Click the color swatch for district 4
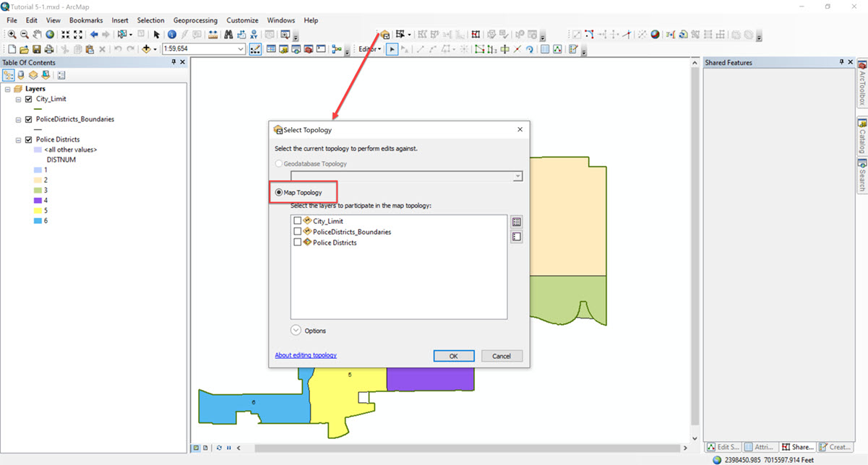868x465 pixels. [x=38, y=200]
